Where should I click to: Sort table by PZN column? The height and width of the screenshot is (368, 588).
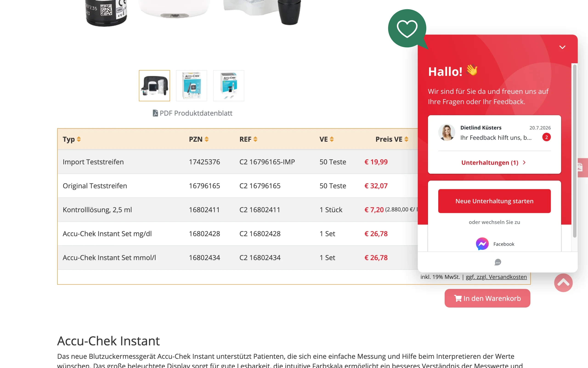(199, 139)
